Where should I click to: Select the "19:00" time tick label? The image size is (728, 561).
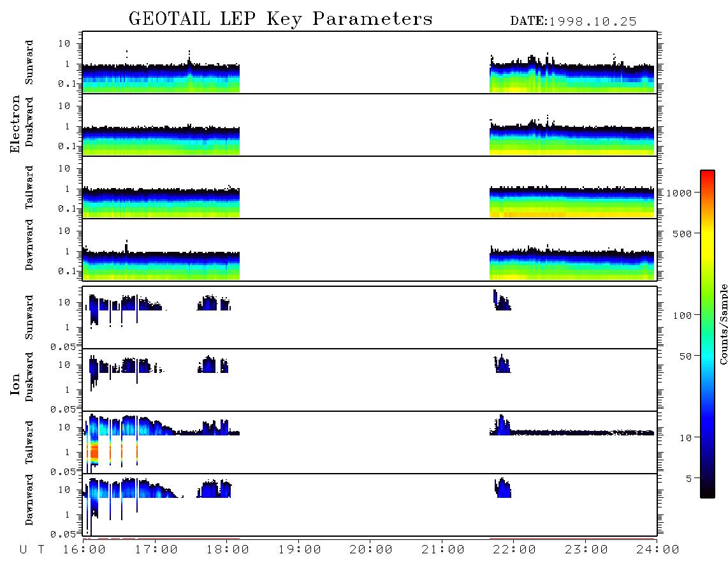tap(300, 550)
